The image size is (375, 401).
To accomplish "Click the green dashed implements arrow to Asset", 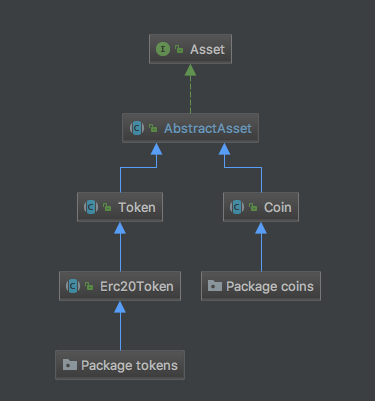I will coord(190,89).
